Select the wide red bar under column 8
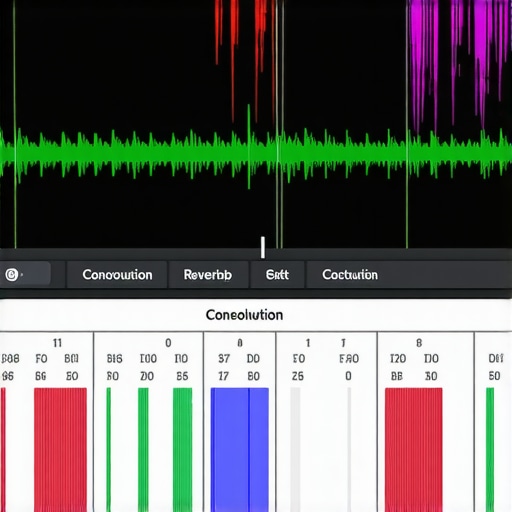Viewport: 512px width, 512px height. 414,449
